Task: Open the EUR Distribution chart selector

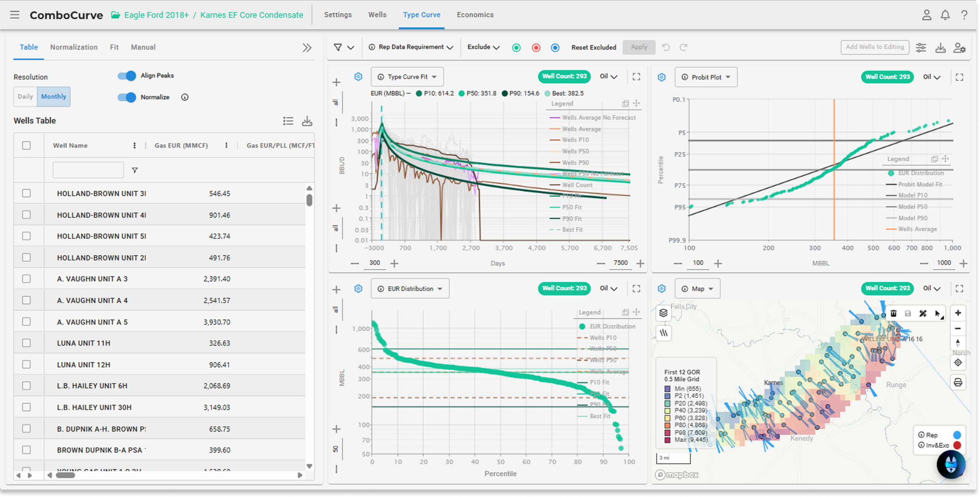Action: pos(410,289)
